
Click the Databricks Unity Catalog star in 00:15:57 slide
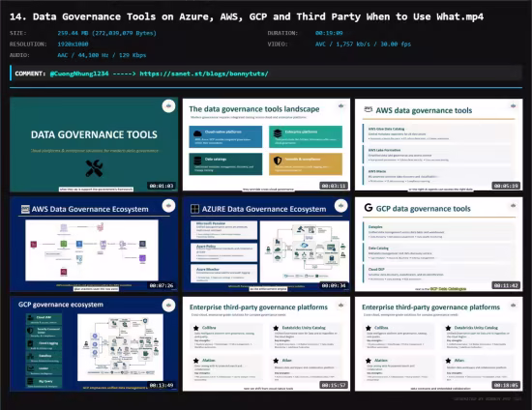tap(276, 328)
